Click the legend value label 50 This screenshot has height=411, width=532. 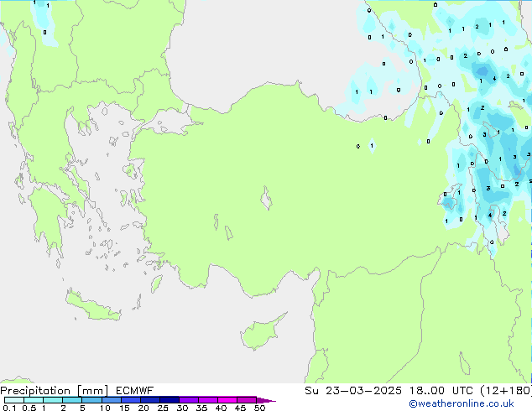[x=259, y=408]
